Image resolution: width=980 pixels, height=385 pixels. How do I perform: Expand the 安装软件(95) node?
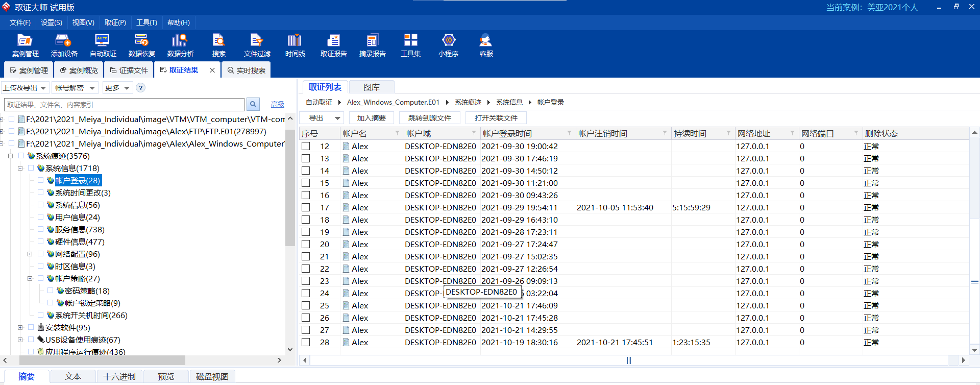click(20, 327)
